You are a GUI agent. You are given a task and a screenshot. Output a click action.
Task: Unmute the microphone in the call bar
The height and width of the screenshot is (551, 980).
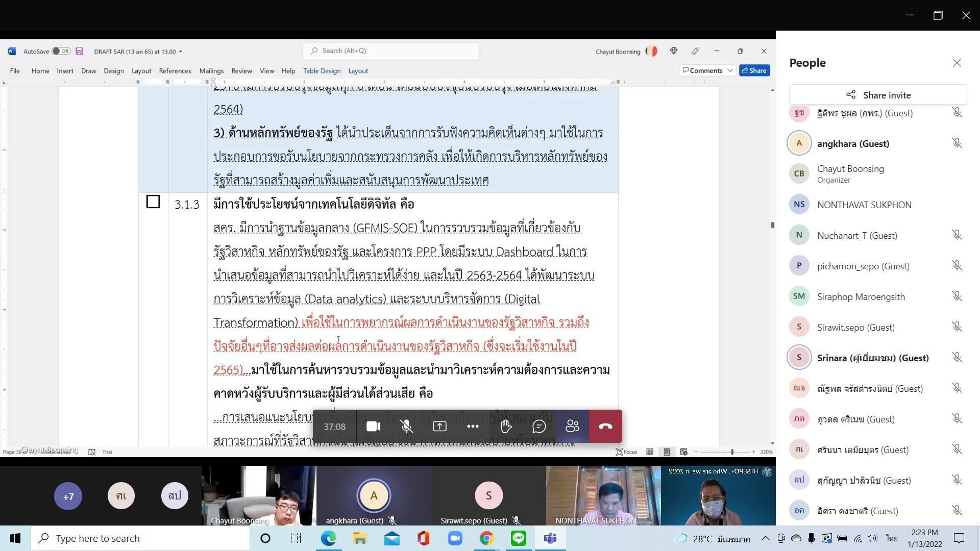tap(406, 427)
